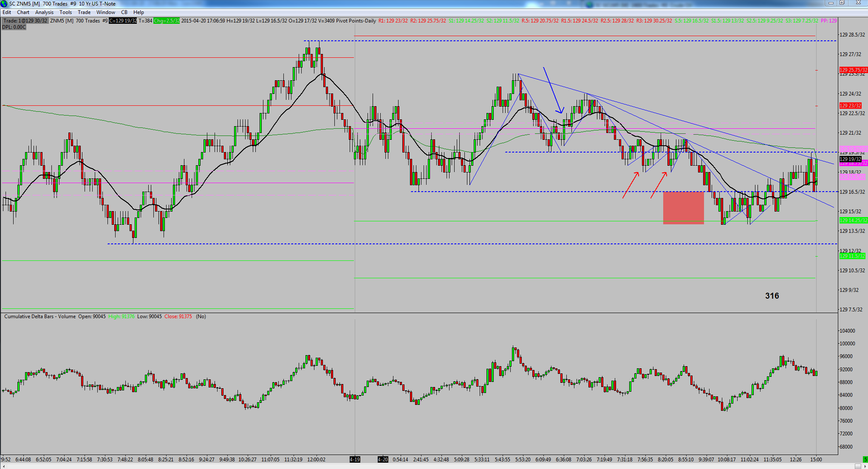868x469 pixels.
Task: Open the Chart menu
Action: (x=23, y=12)
